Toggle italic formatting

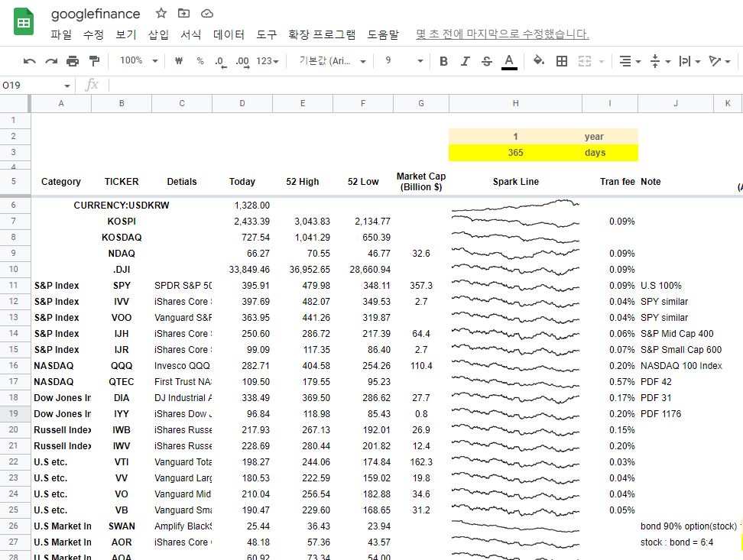click(x=466, y=61)
